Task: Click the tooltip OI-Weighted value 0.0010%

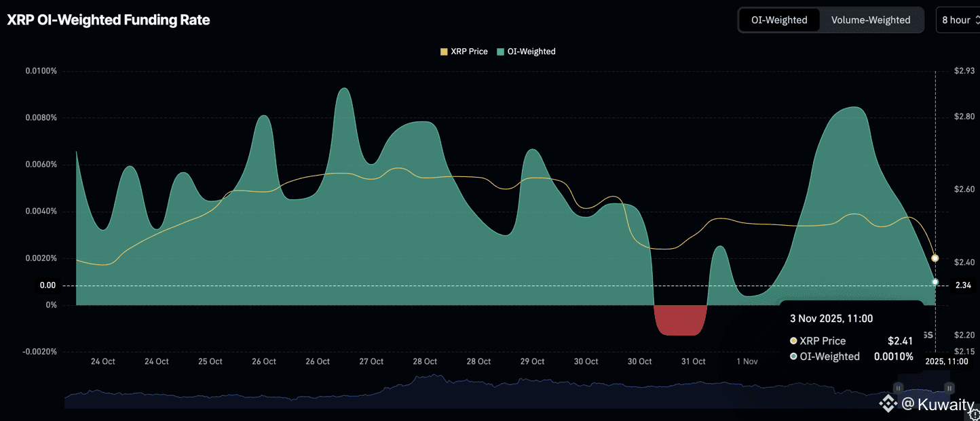Action: 894,357
